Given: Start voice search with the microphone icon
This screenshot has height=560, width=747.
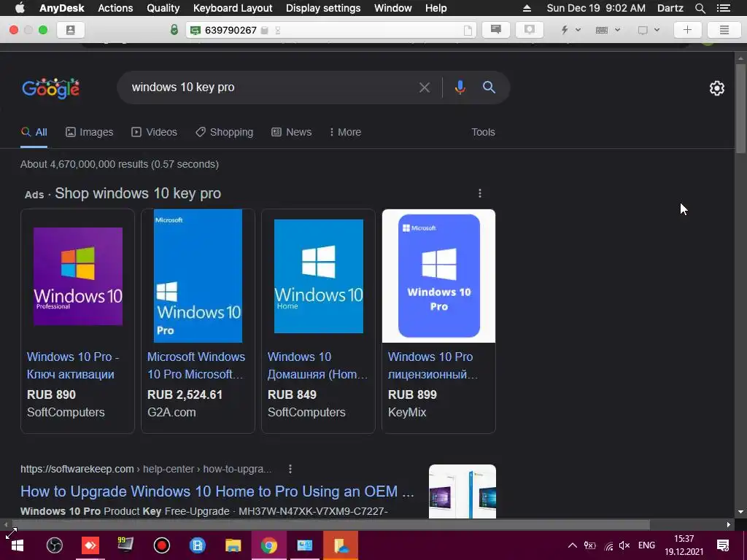Looking at the screenshot, I should pos(460,87).
